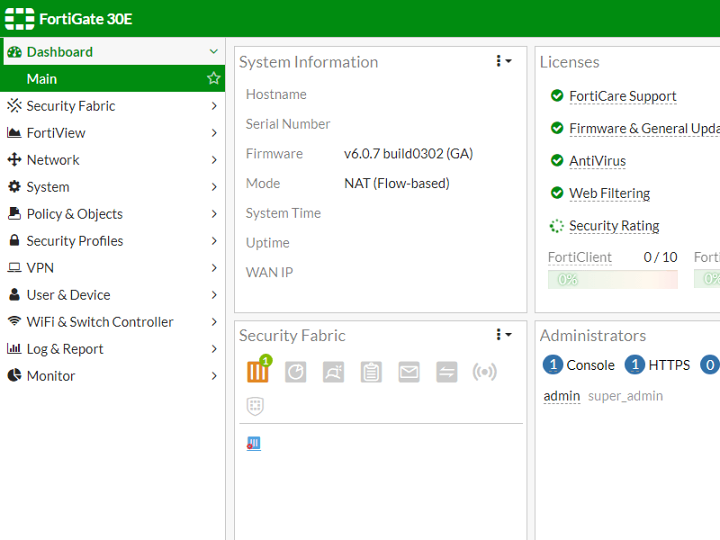This screenshot has height=540, width=720.
Task: Click the WiFi signal icon
Action: pos(14,321)
